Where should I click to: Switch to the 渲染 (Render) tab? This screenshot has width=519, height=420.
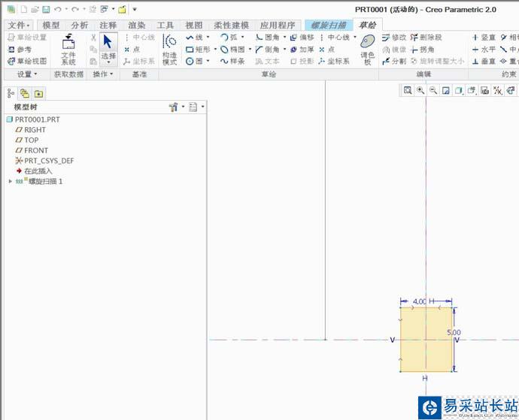point(136,25)
